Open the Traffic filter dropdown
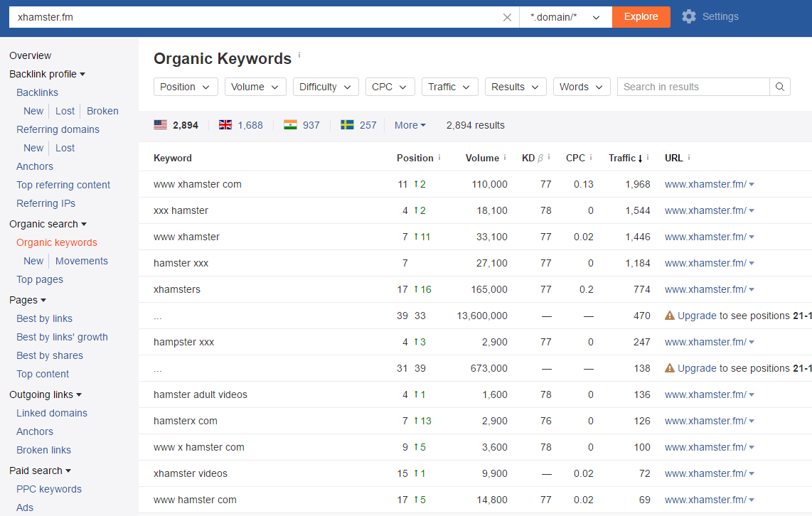Image resolution: width=812 pixels, height=516 pixels. pos(449,87)
